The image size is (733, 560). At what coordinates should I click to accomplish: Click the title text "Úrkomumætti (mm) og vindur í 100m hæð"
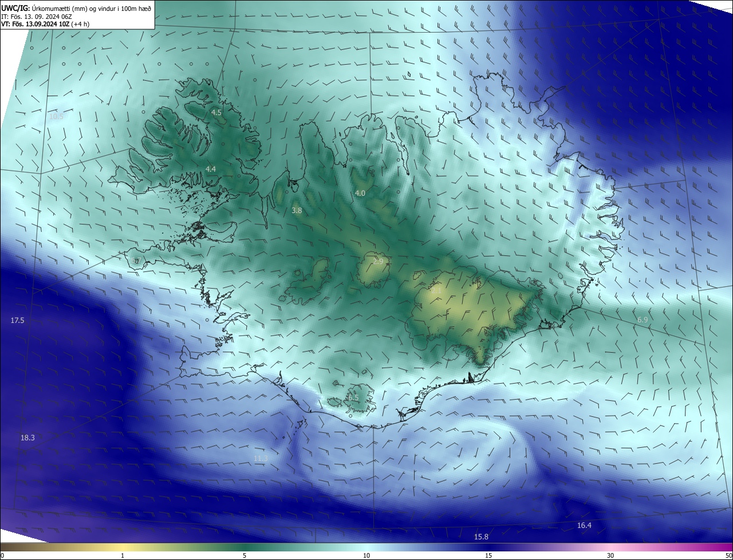click(92, 8)
